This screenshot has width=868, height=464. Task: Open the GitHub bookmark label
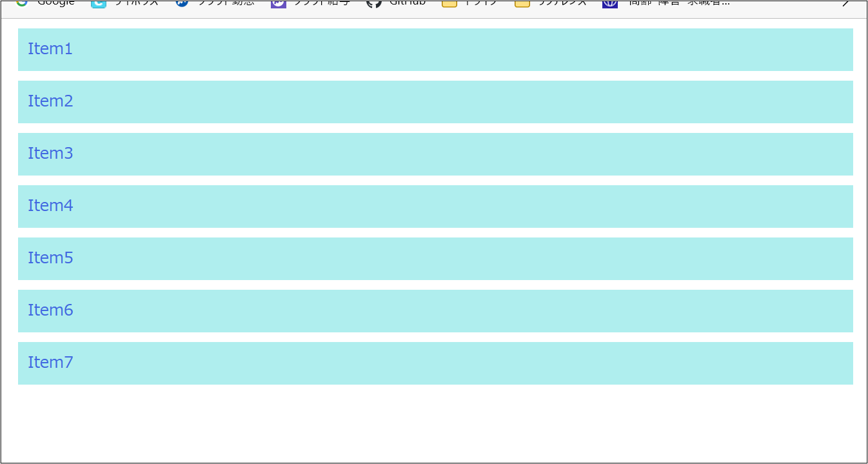coord(407,3)
